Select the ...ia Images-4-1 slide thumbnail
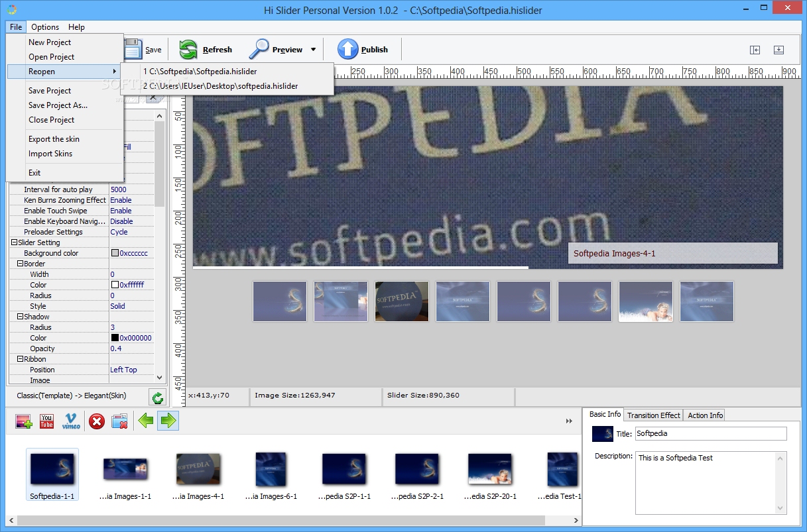 198,474
